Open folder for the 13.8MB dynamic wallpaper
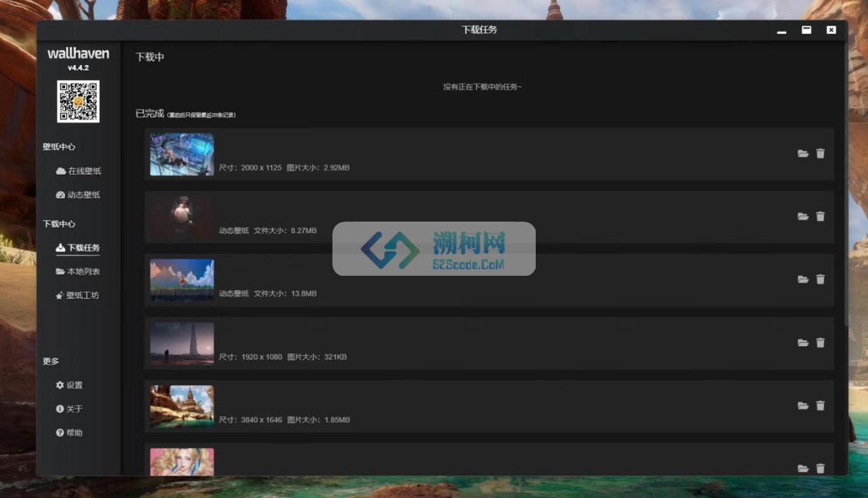Viewport: 868px width, 498px height. (x=803, y=280)
